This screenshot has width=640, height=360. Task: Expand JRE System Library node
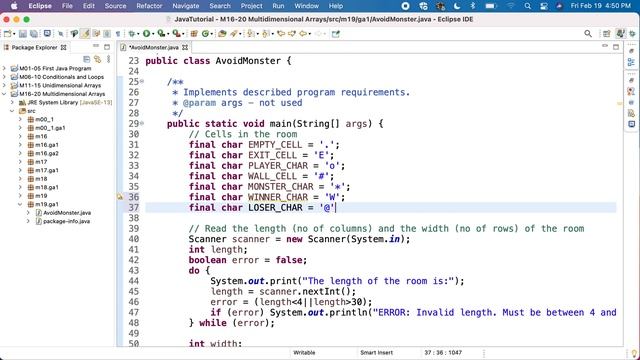pyautogui.click(x=12, y=102)
